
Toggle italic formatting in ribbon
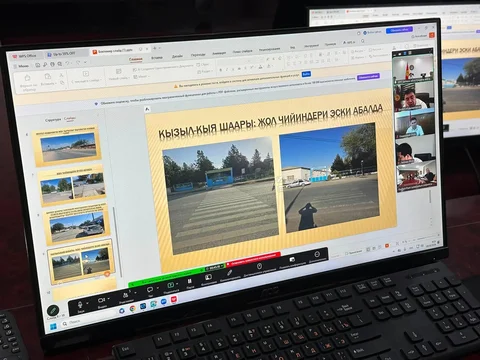[x=227, y=69]
